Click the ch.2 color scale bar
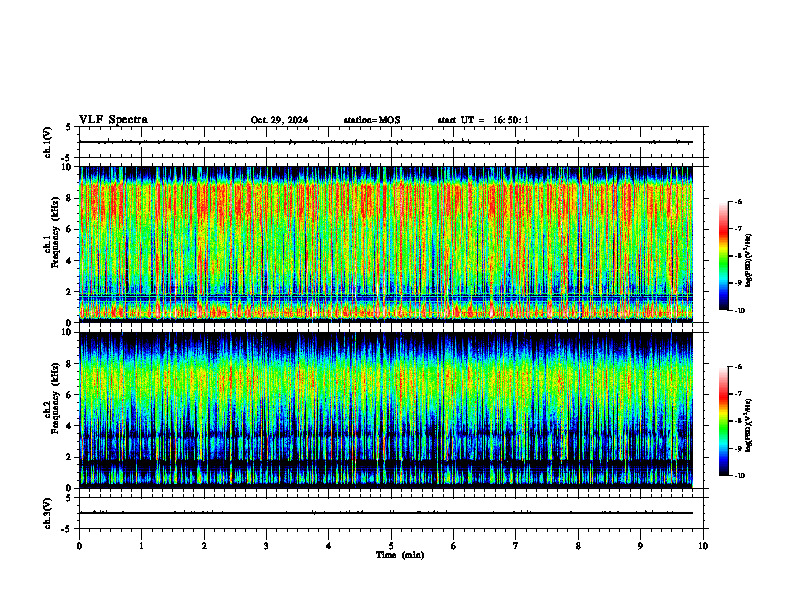The height and width of the screenshot is (612, 792). [x=724, y=421]
